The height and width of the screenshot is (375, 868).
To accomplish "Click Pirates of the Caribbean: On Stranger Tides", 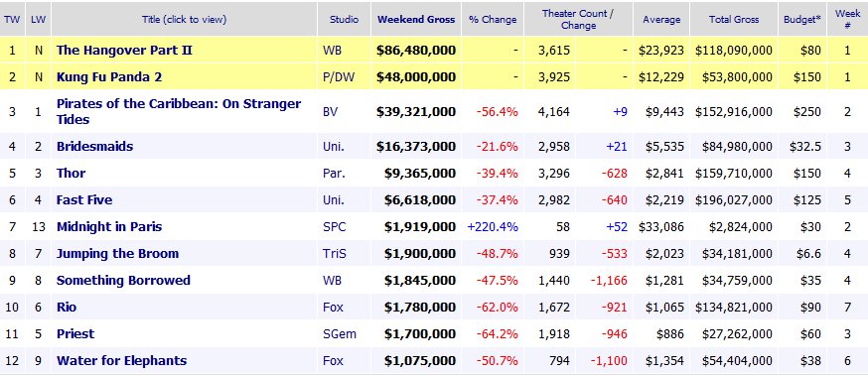I will (x=179, y=112).
